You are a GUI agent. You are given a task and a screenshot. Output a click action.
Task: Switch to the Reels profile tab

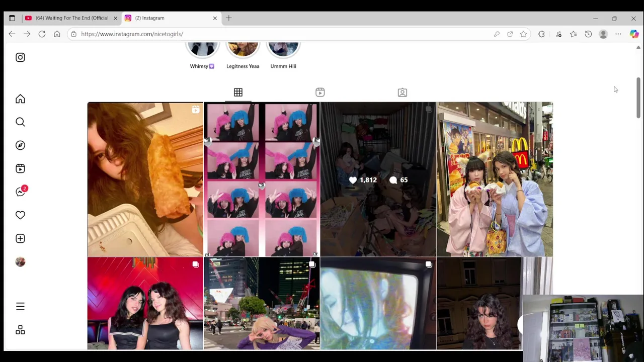pos(320,93)
